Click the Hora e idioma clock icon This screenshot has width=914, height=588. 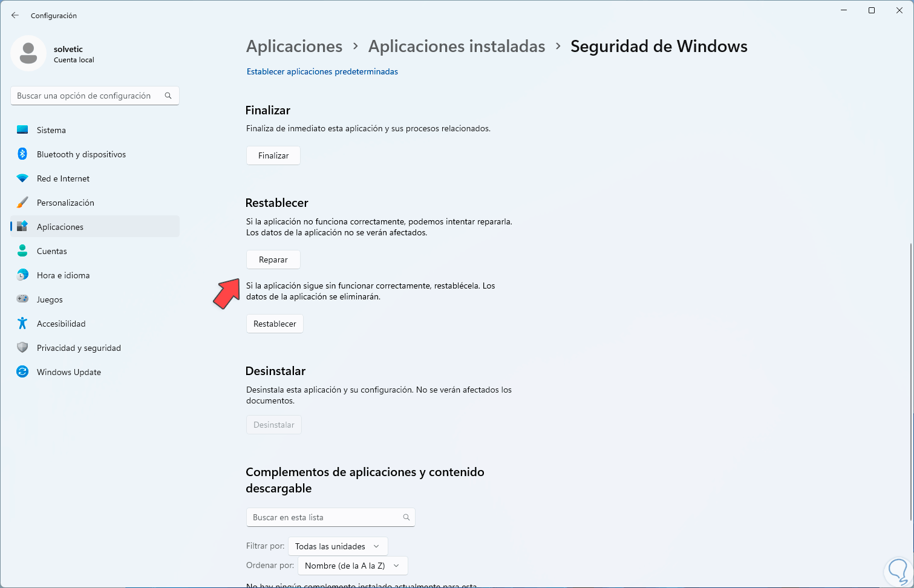pyautogui.click(x=22, y=275)
